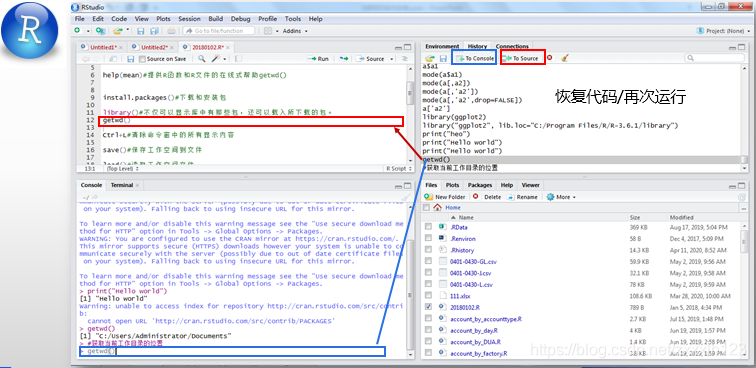Remove selected history entries red X icon

coord(549,58)
